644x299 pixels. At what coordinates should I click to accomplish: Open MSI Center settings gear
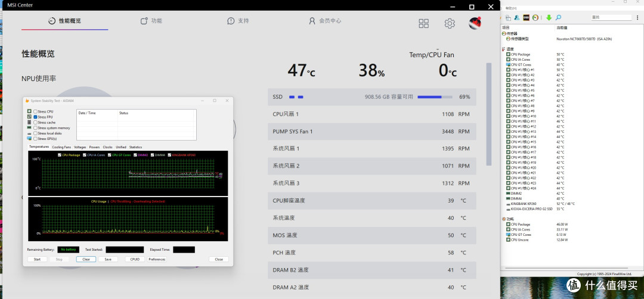coord(450,23)
